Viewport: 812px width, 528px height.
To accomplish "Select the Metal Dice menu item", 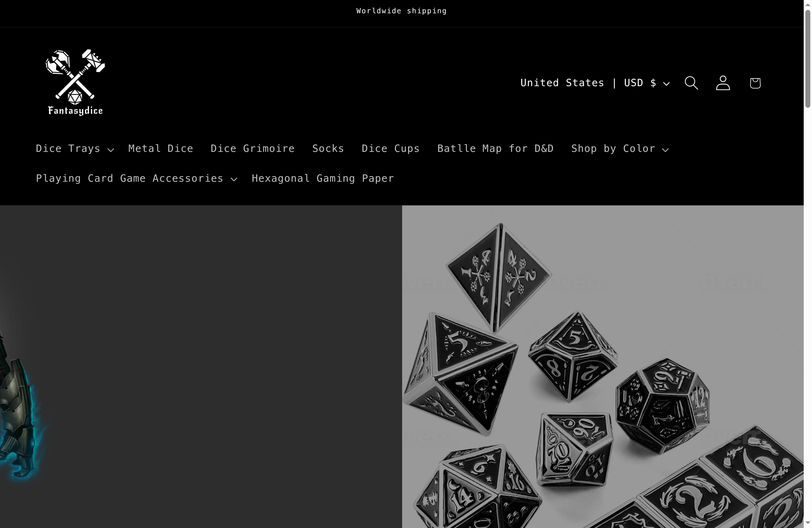I will click(x=161, y=149).
